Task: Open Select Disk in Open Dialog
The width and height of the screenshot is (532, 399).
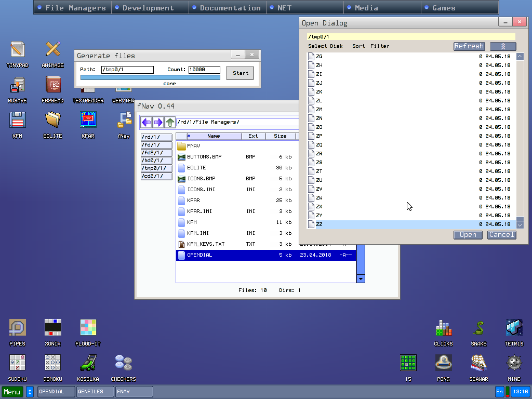Action: 326,46
